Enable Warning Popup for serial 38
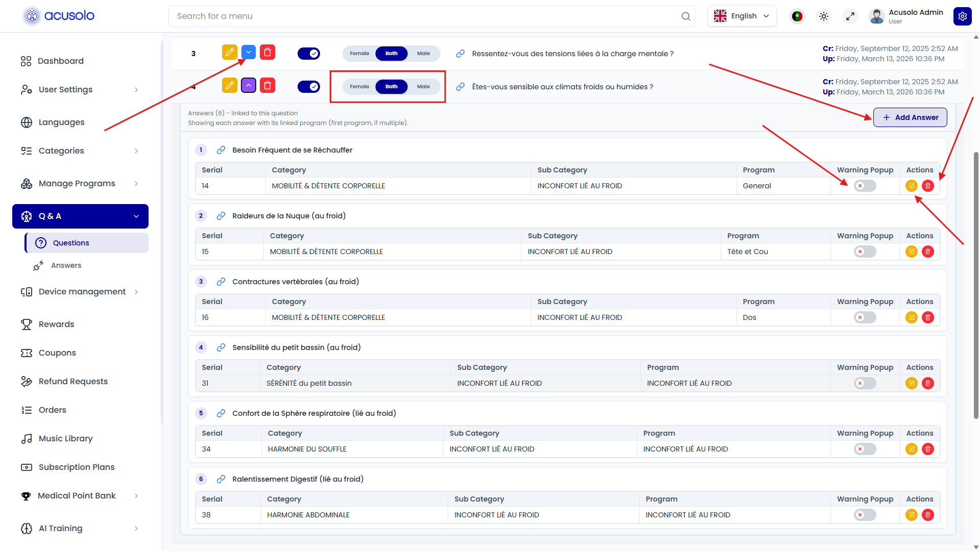This screenshot has height=551, width=980. tap(865, 515)
